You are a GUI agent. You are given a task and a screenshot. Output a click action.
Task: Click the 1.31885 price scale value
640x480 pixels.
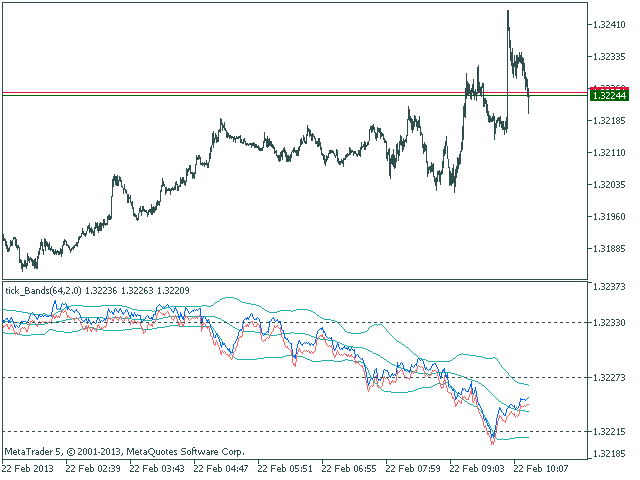609,249
